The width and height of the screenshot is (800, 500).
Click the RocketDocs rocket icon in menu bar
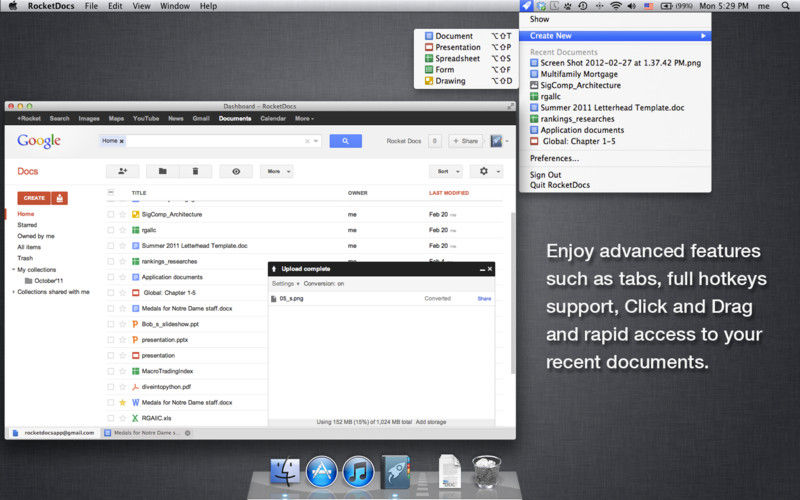(526, 6)
